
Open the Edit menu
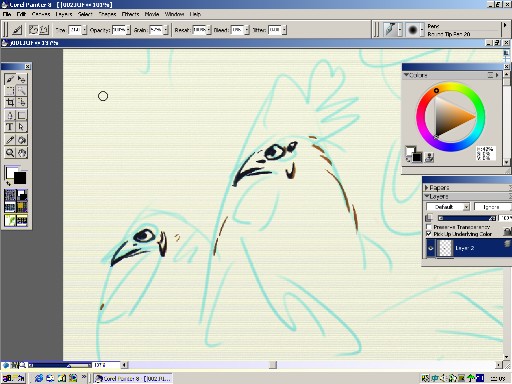point(21,14)
